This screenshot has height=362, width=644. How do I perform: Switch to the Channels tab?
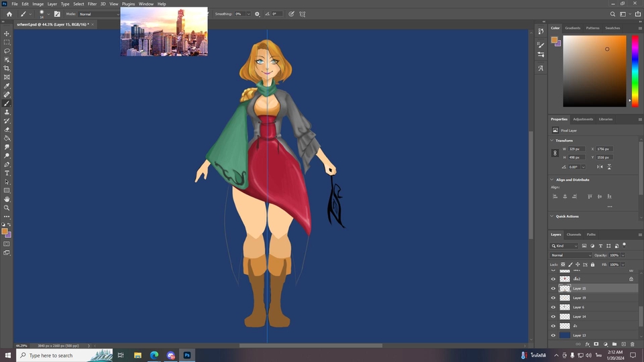574,235
